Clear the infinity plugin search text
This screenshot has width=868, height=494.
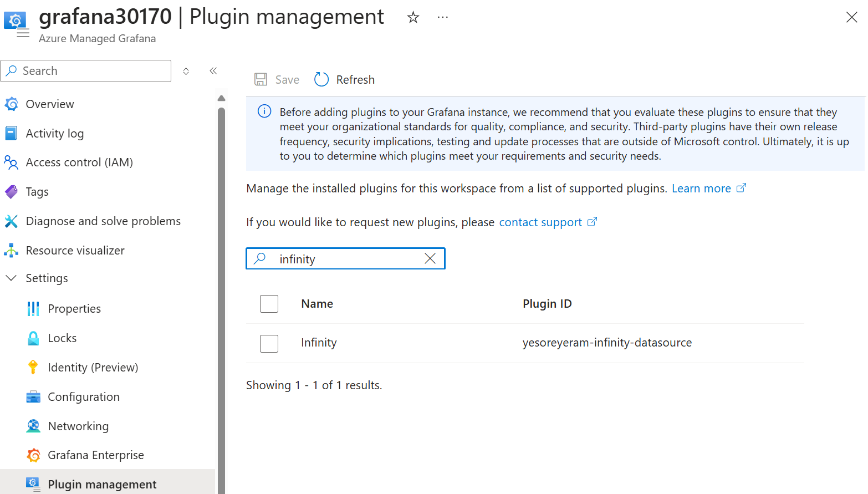click(x=430, y=259)
